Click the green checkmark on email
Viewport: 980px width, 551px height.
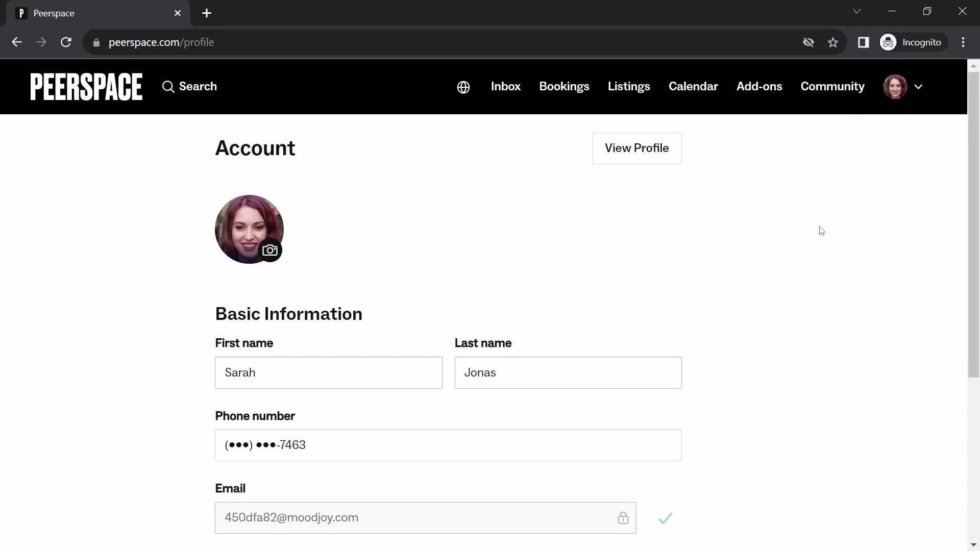point(665,517)
